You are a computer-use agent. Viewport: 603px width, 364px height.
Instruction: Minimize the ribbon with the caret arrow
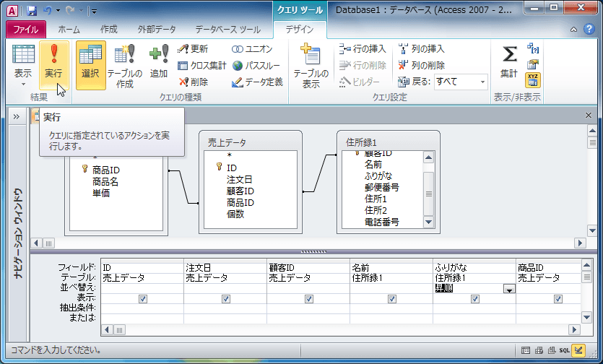(x=573, y=29)
